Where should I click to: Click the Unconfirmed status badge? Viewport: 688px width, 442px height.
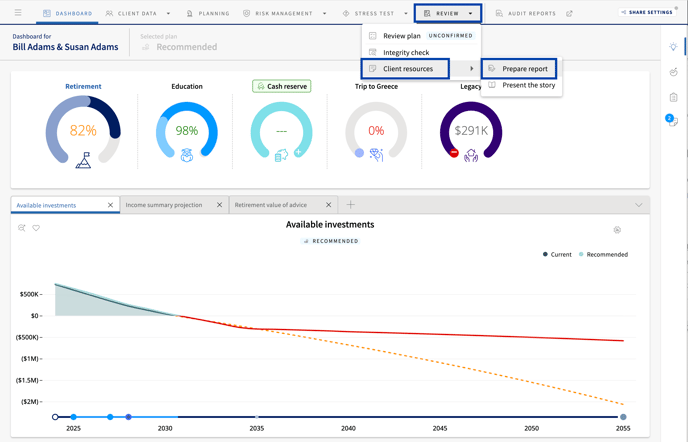[x=451, y=36]
